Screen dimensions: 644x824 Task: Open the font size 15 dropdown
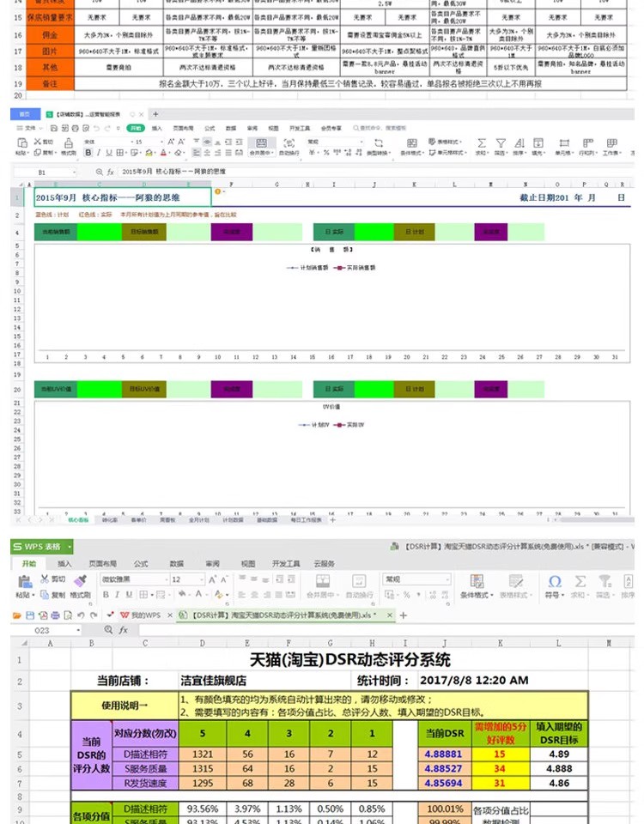point(161,142)
